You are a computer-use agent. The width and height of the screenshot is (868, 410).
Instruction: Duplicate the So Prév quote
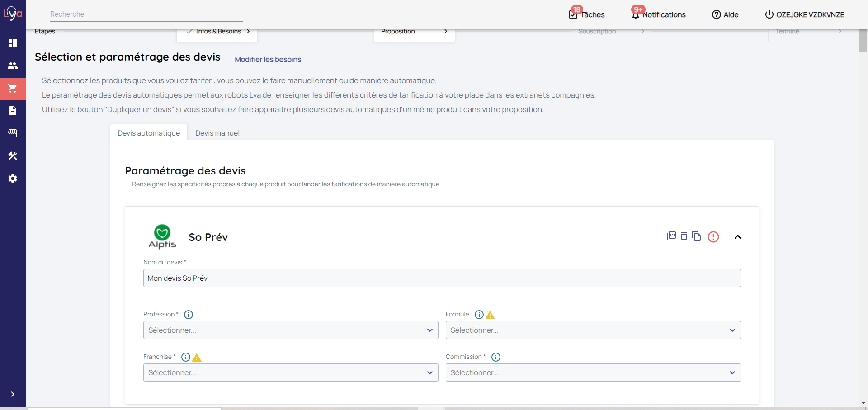(x=697, y=236)
